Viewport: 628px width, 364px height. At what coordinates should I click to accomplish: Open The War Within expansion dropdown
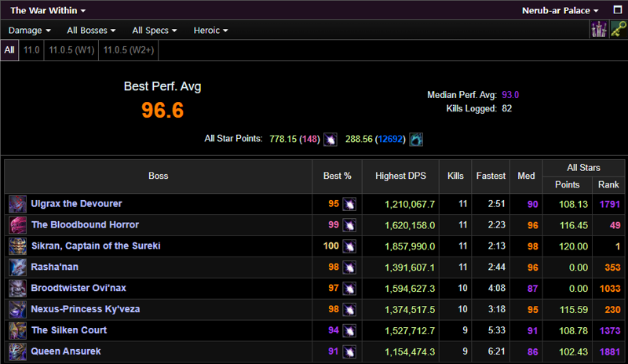pyautogui.click(x=48, y=10)
